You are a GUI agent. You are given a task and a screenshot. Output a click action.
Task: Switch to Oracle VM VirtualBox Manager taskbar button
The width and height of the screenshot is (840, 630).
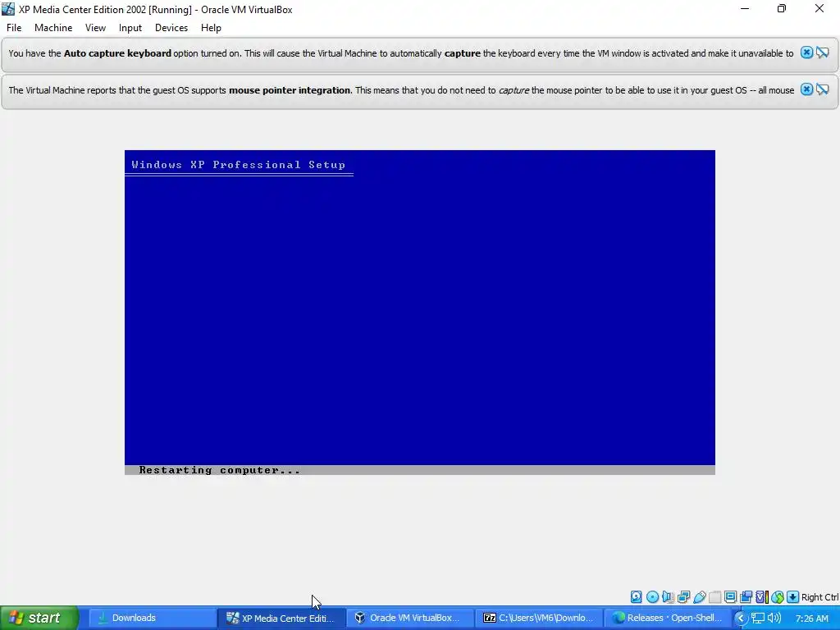pos(410,618)
